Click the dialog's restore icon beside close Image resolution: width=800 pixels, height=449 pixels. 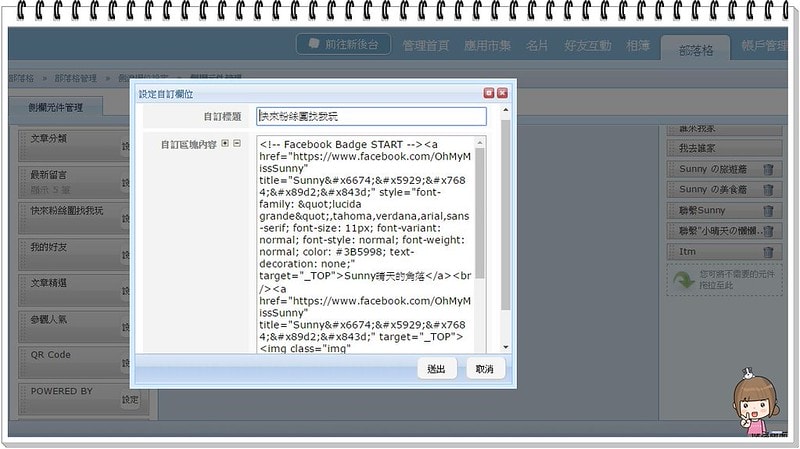pyautogui.click(x=489, y=93)
